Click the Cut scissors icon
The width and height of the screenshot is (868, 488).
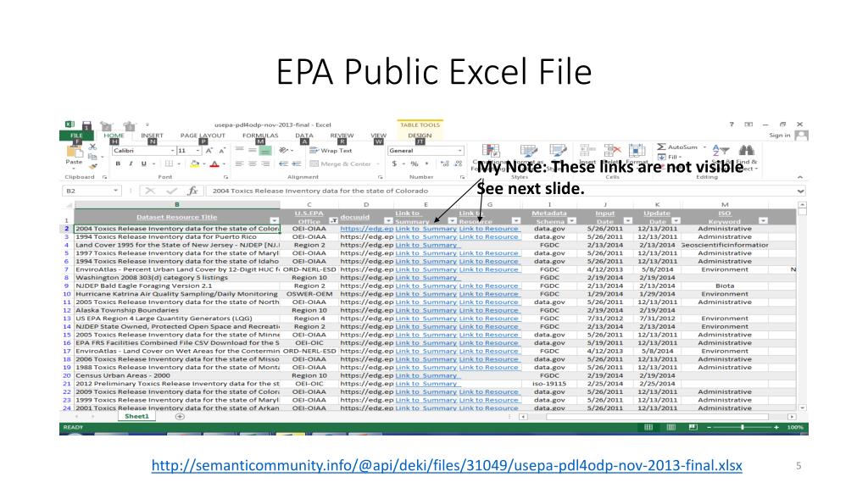click(92, 147)
